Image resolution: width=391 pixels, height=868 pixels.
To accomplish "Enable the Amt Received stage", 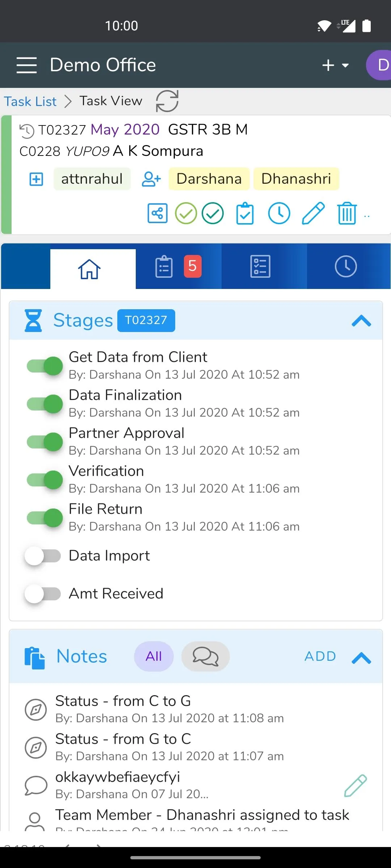I will coord(43,594).
